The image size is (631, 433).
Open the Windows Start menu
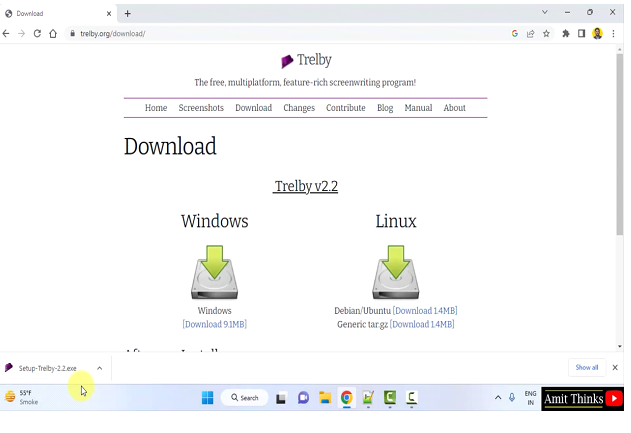(207, 398)
